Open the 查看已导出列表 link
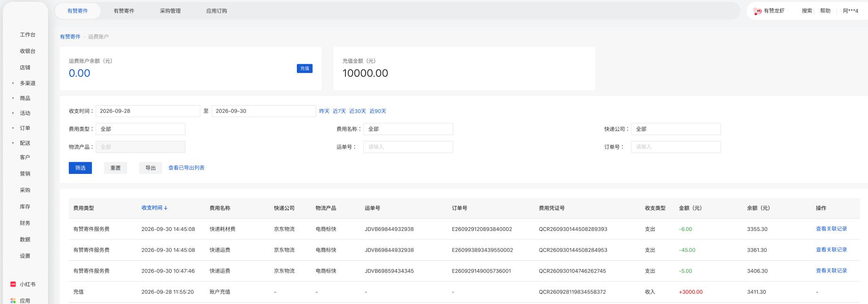 pos(187,168)
